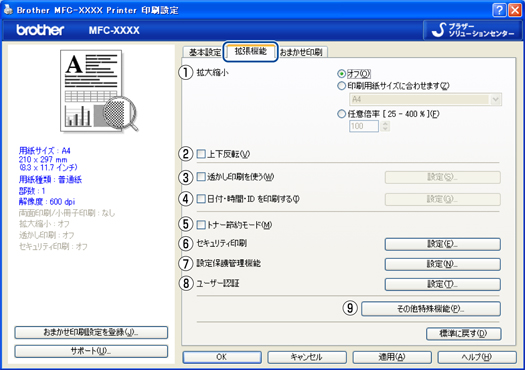Viewport: 525px width, 370px height.
Task: Click the brother logo in the header
Action: coord(40,30)
